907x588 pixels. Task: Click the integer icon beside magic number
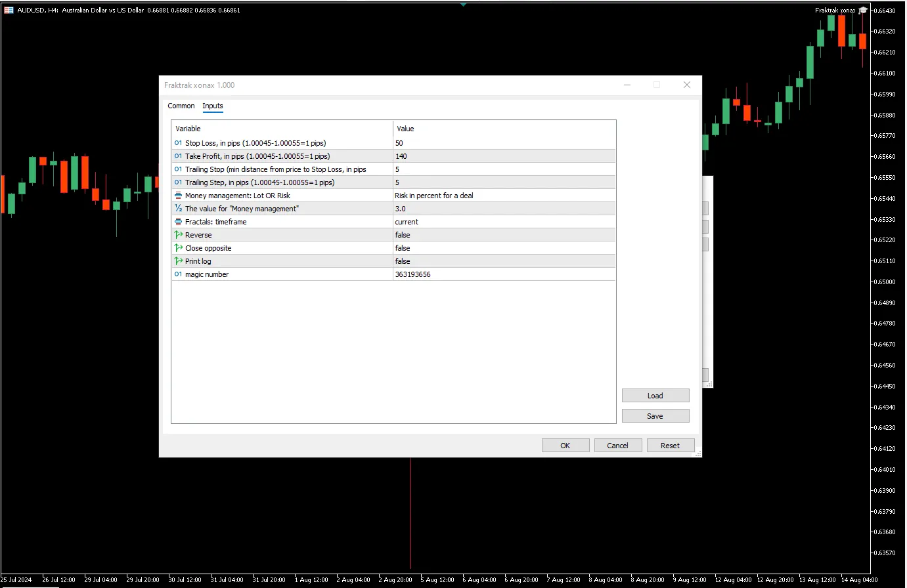(178, 274)
